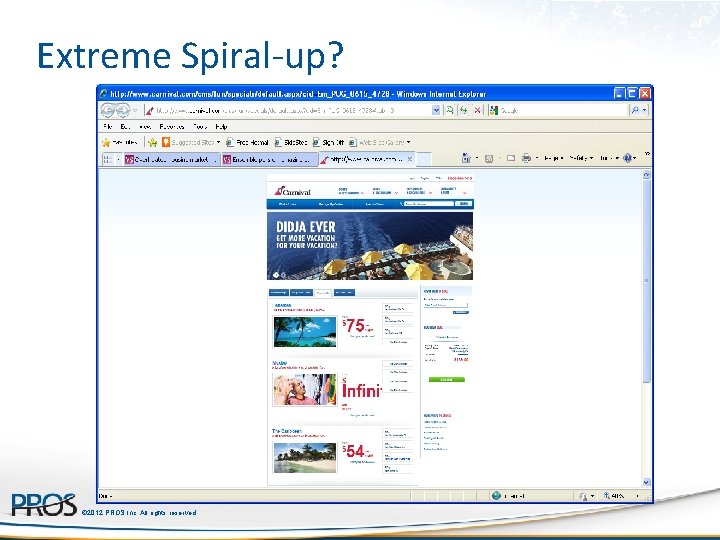The image size is (720, 540).
Task: Expand the address bar URL dropdown
Action: pyautogui.click(x=436, y=110)
